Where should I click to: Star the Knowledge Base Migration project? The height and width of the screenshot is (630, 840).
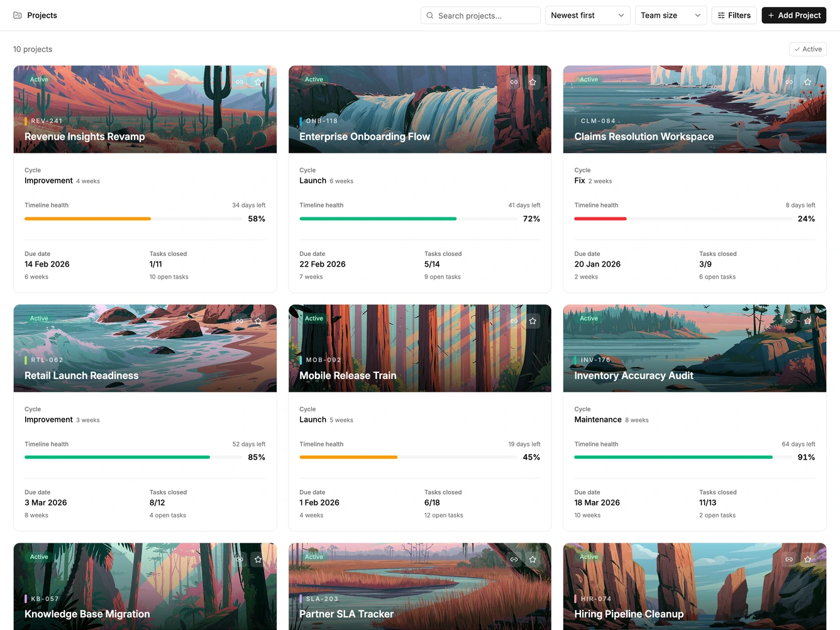tap(258, 560)
